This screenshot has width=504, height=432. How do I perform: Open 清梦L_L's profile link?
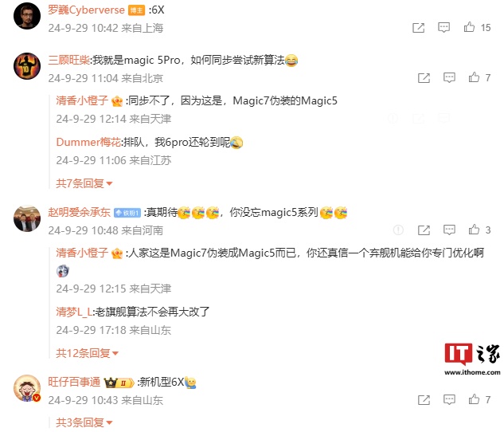(74, 312)
